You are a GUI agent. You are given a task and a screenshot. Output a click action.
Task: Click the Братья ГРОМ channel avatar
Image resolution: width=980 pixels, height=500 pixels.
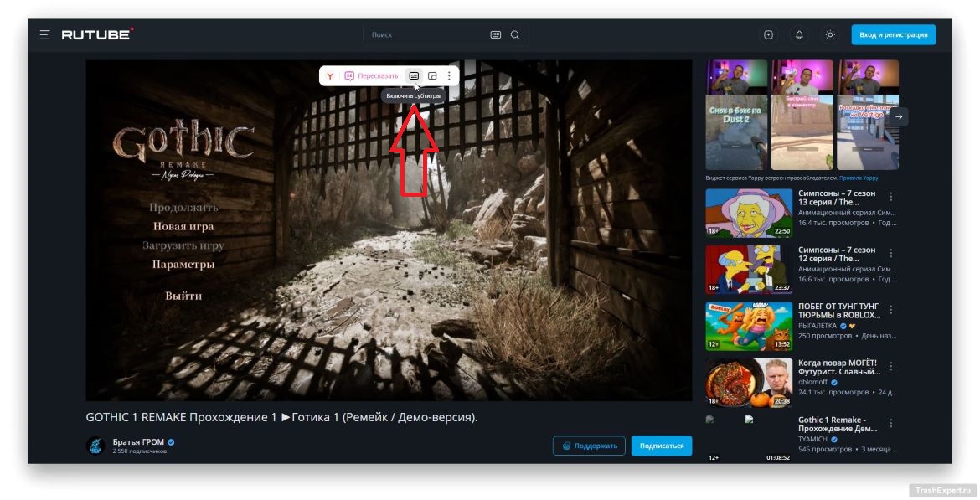tap(95, 446)
